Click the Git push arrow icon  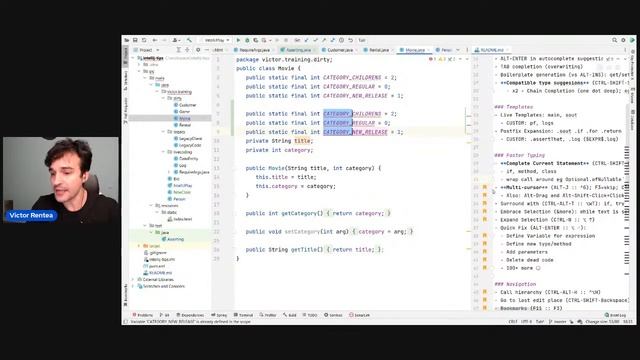pos(324,40)
